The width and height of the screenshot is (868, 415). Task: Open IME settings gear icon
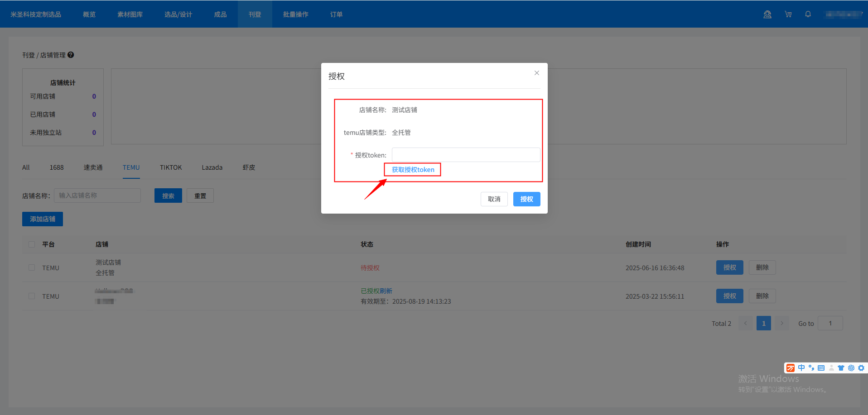[x=861, y=368]
